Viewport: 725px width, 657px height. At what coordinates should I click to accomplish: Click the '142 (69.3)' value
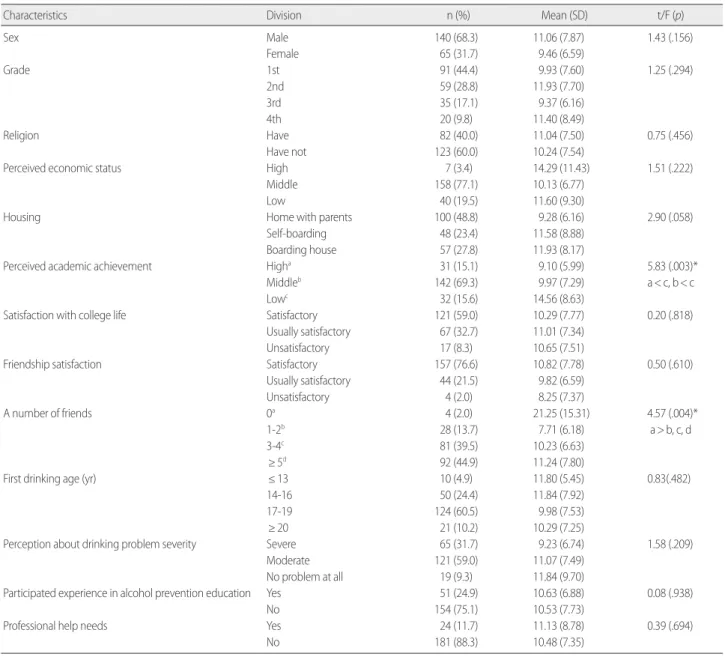456,283
